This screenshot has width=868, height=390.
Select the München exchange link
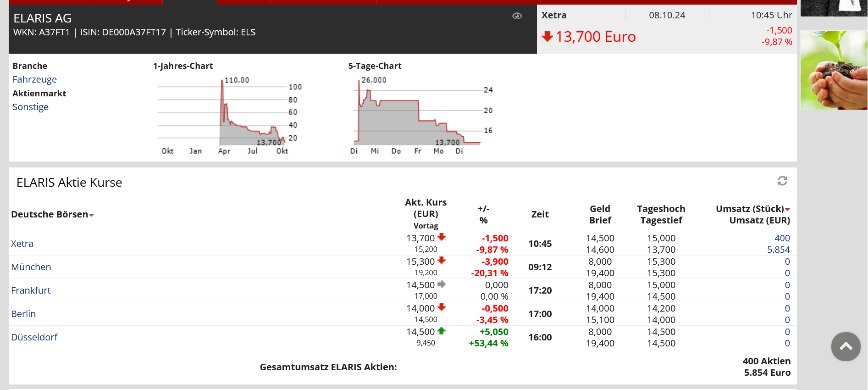pos(31,267)
